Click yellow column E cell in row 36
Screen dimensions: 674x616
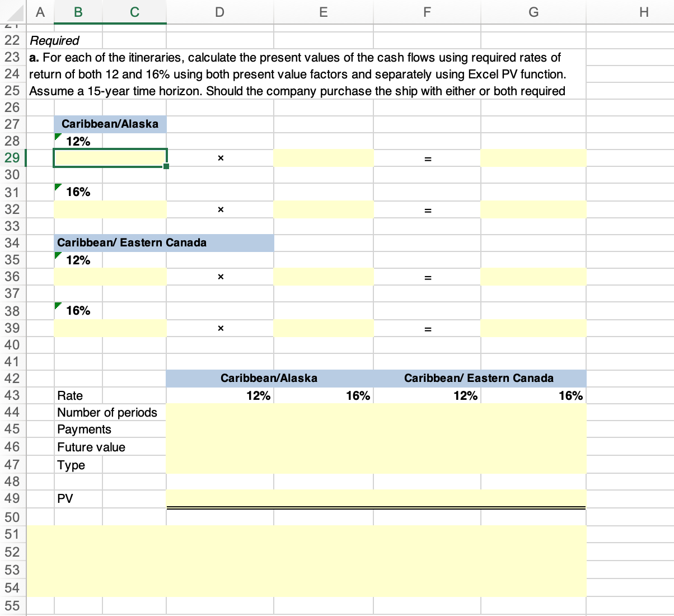pyautogui.click(x=323, y=277)
